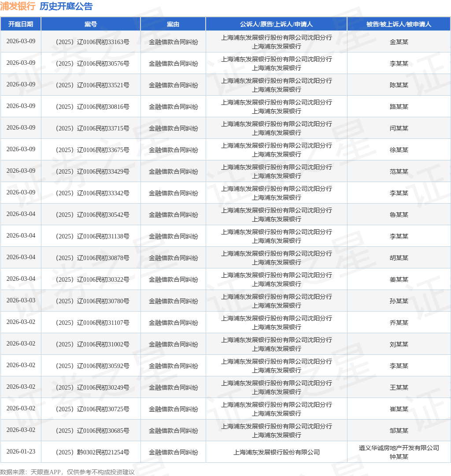Select defendant 姜某某
This screenshot has height=476, width=451.
click(x=399, y=279)
